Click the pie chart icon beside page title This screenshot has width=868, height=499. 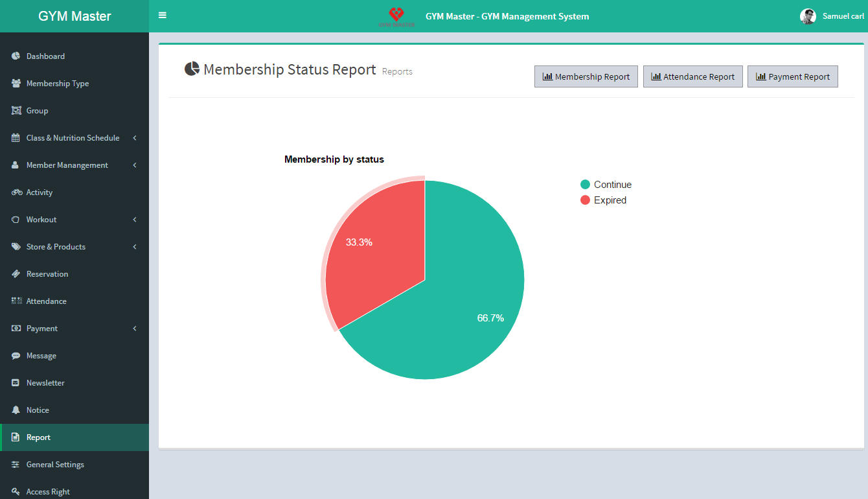click(192, 69)
